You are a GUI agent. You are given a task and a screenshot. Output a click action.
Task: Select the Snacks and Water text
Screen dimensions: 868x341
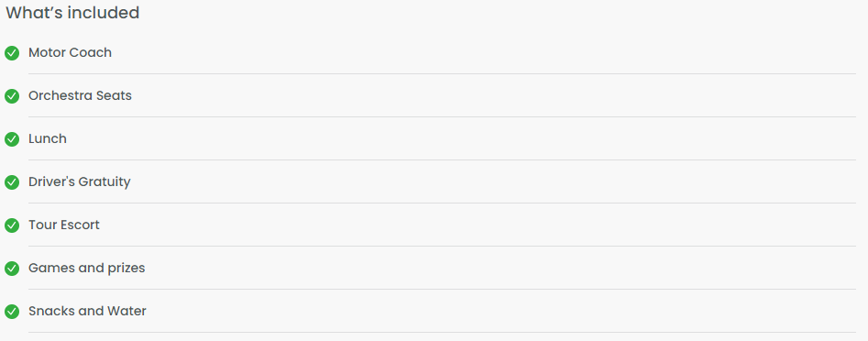(x=87, y=311)
